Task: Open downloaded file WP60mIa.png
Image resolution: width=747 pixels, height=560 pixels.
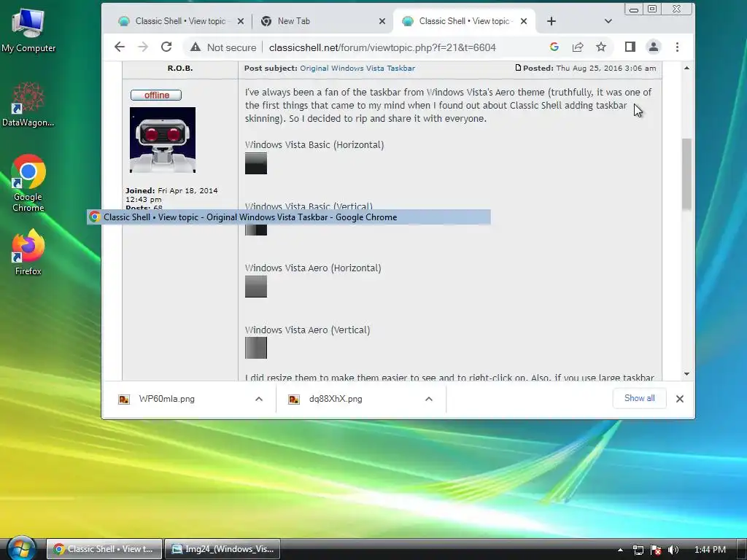Action: coord(166,399)
